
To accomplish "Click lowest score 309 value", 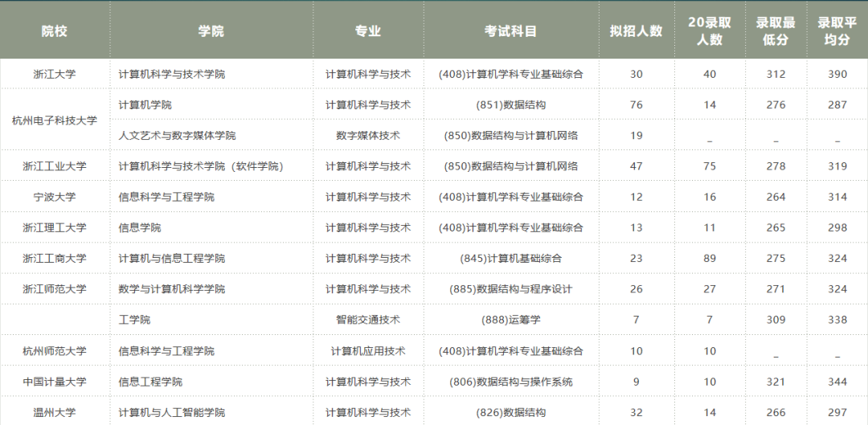I will click(x=776, y=320).
